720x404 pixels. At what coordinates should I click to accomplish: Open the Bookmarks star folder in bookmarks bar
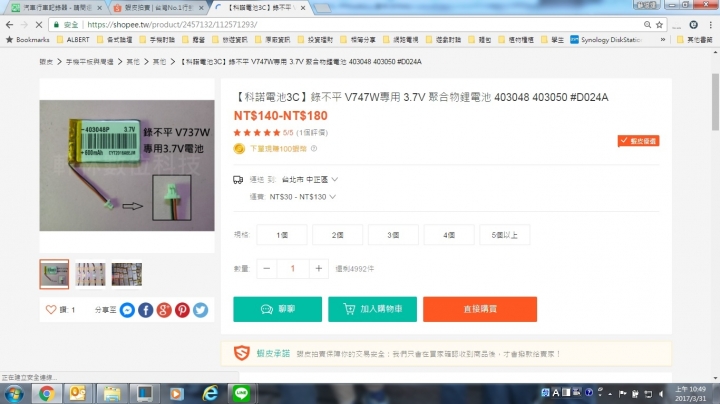[x=28, y=40]
